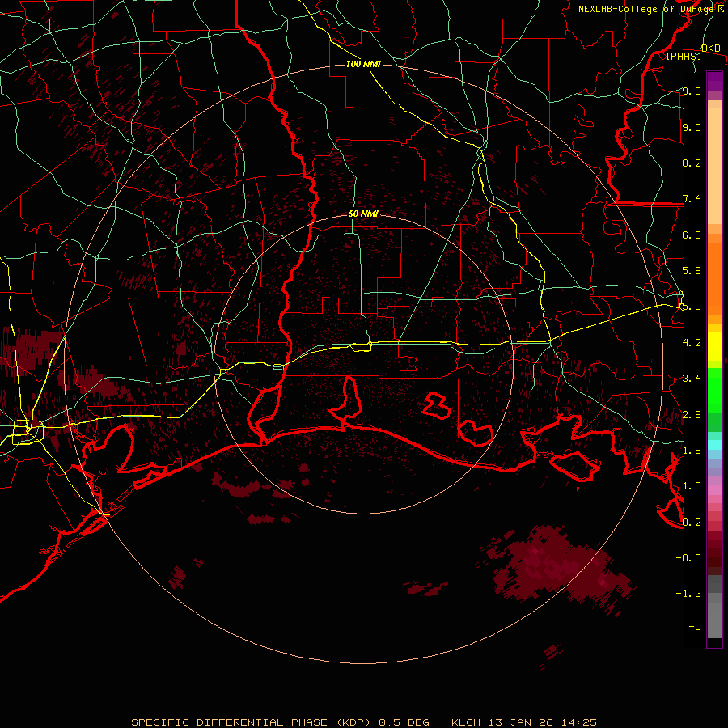Click the KDP product title caption at bottom
This screenshot has height=728, width=728.
click(364, 722)
